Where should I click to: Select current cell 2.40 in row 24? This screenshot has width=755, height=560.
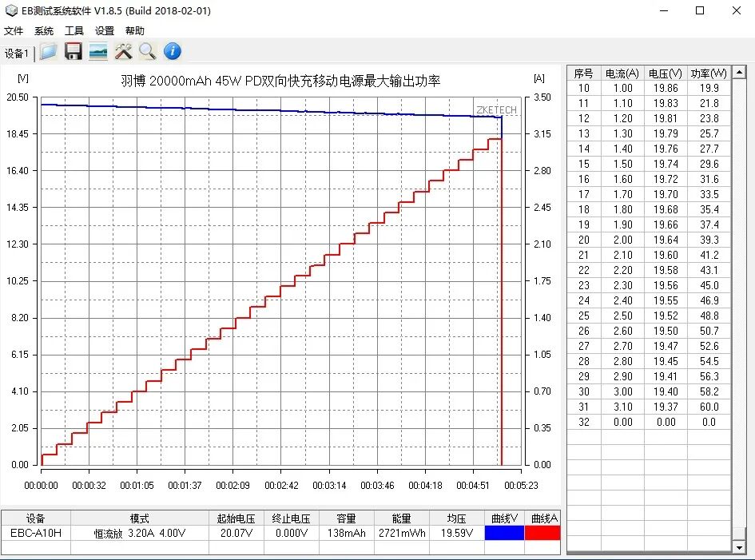point(622,300)
